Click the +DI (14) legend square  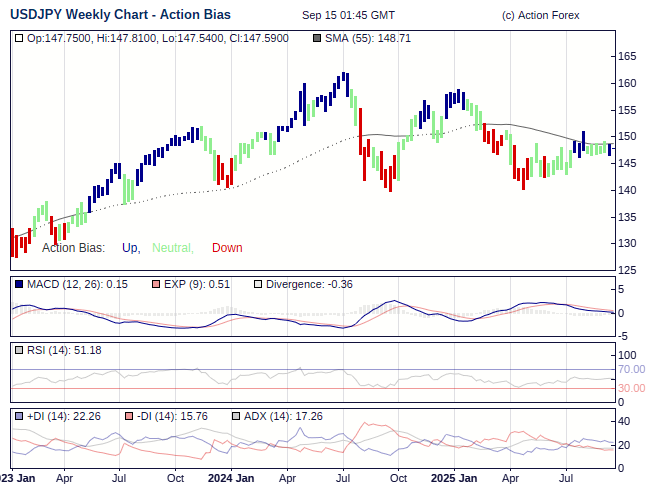click(x=19, y=415)
